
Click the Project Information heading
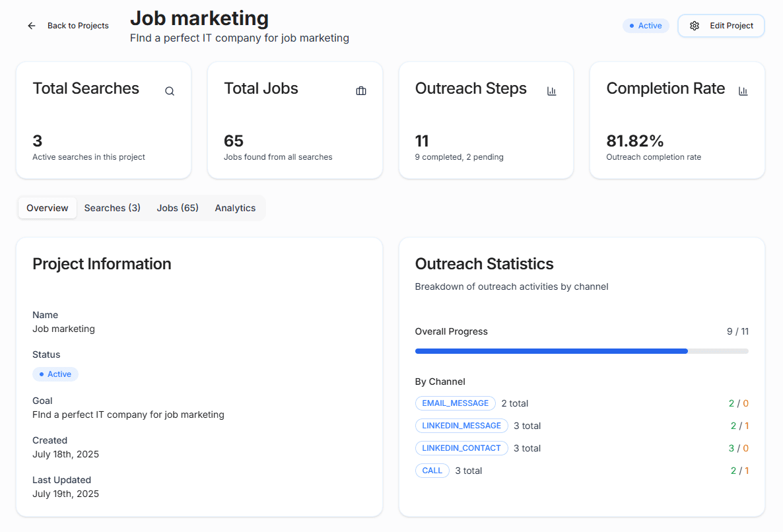pyautogui.click(x=102, y=263)
